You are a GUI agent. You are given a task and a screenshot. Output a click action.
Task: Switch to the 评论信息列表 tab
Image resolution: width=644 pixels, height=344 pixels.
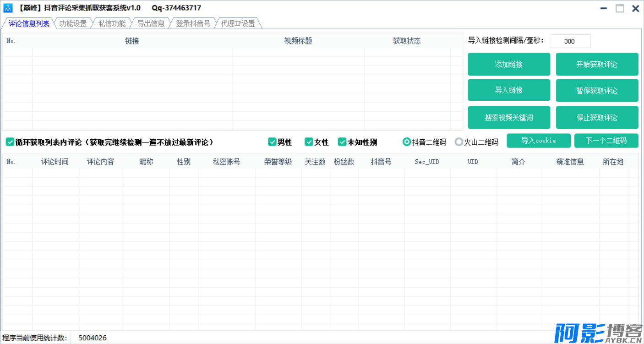click(29, 23)
